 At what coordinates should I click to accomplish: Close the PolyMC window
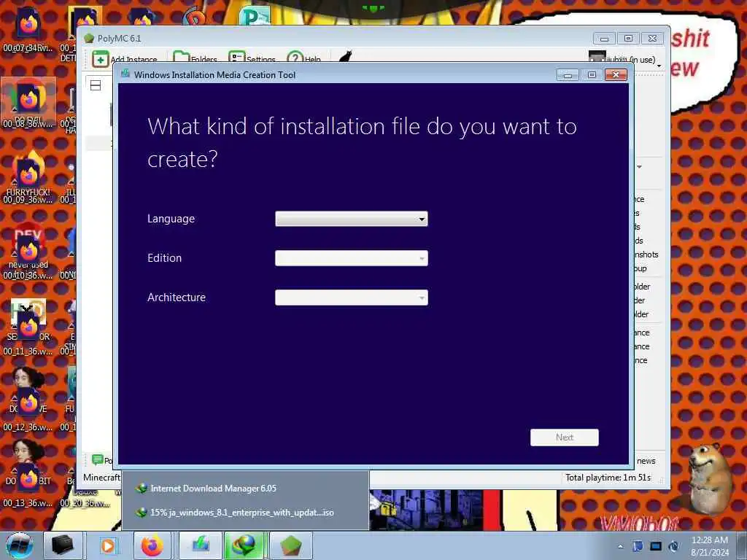(653, 39)
